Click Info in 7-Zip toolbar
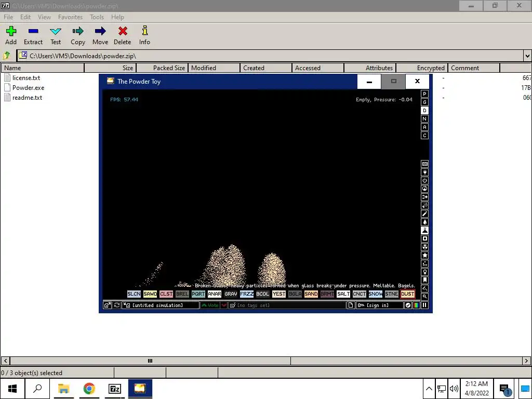The height and width of the screenshot is (399, 532). [x=144, y=36]
